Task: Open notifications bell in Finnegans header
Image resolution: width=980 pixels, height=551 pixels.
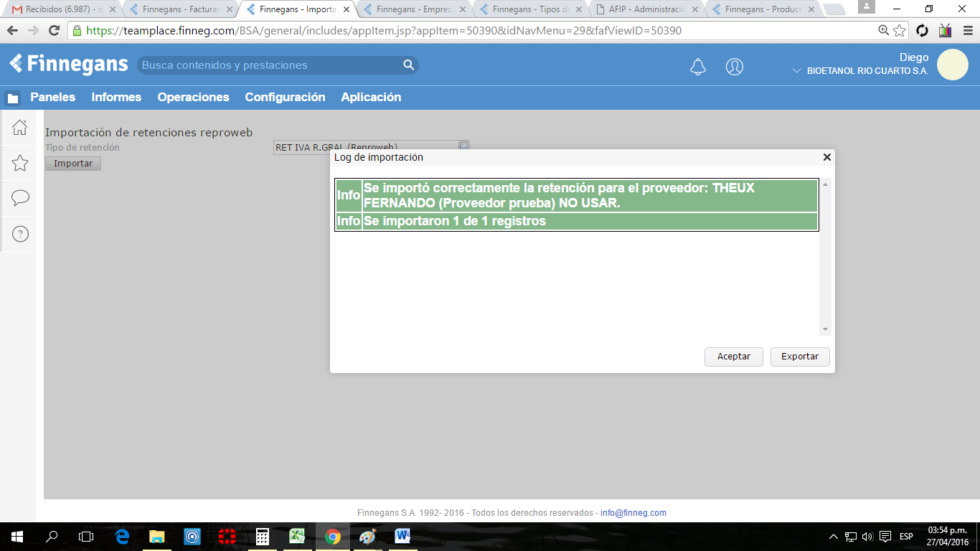Action: pyautogui.click(x=698, y=67)
